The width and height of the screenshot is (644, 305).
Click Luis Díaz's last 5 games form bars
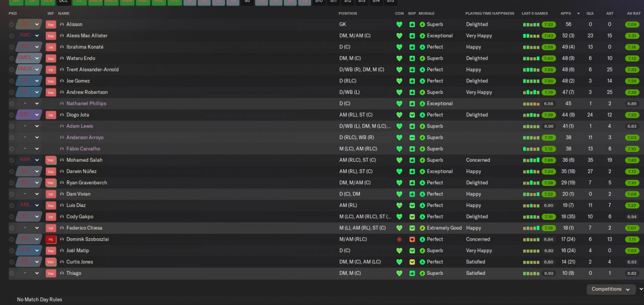(531, 205)
